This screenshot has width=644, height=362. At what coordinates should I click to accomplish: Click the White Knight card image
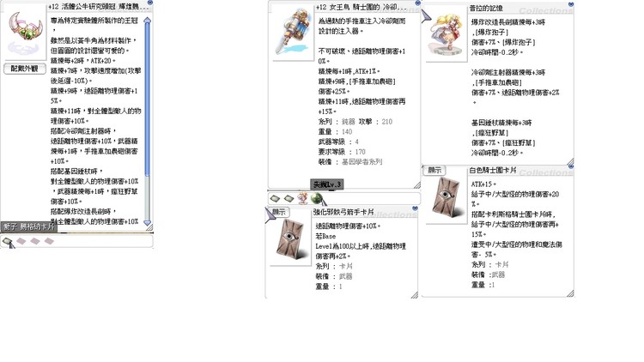(x=447, y=198)
